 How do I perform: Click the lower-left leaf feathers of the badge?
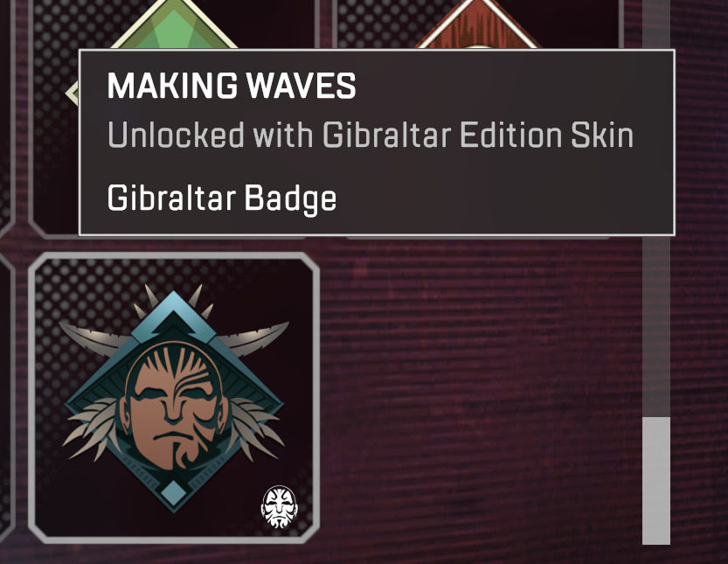point(91,428)
